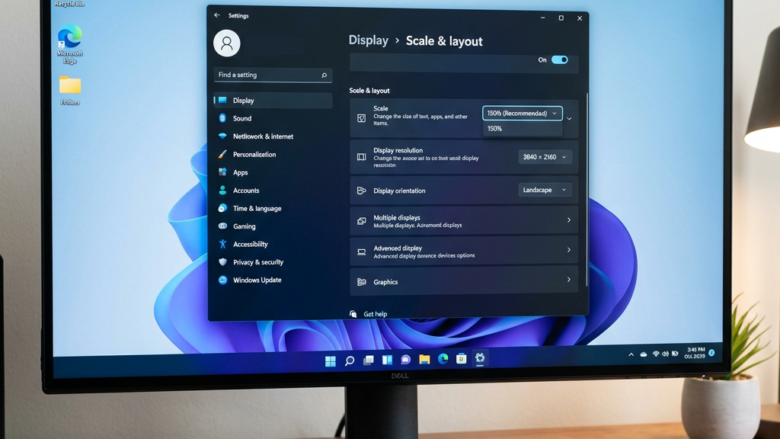
Task: Show hidden icons tray chevron
Action: coord(631,354)
